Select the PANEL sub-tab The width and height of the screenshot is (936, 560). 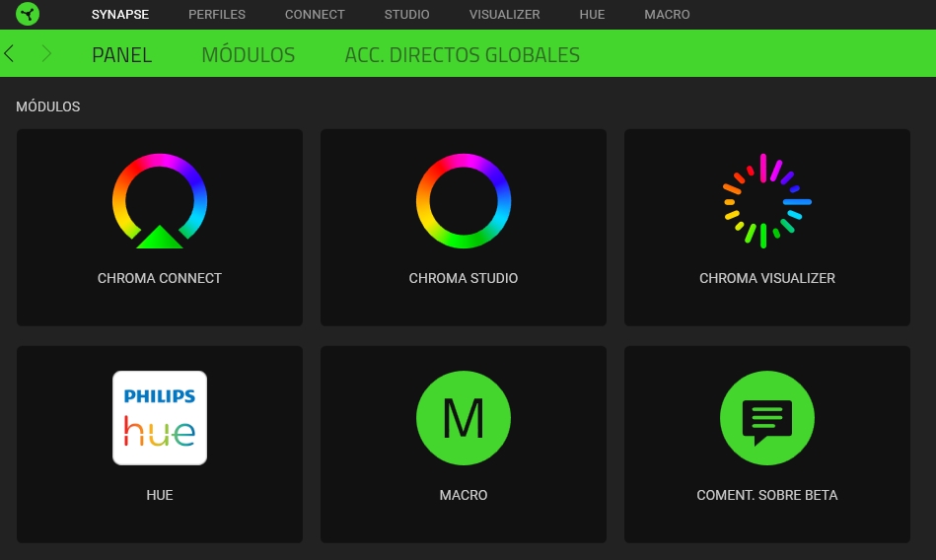tap(121, 55)
